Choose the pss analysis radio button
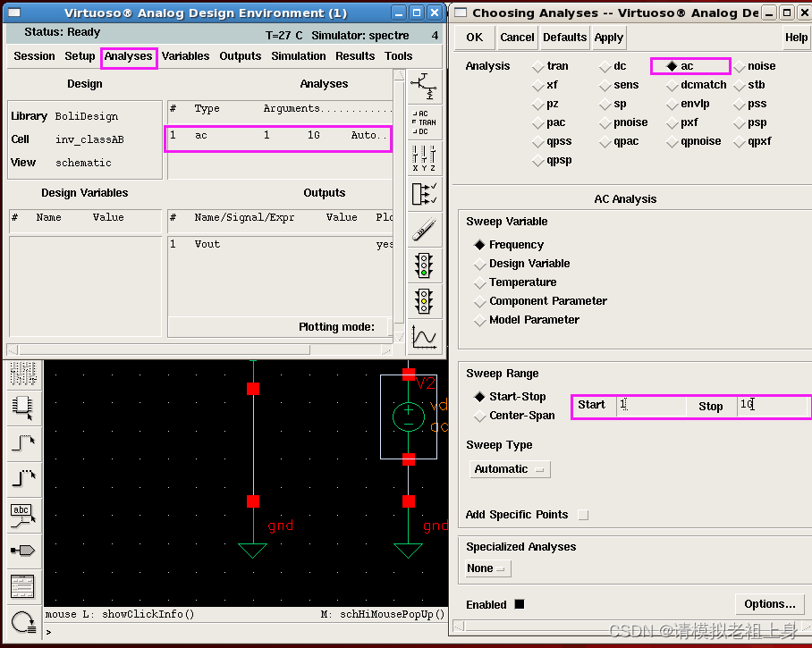The width and height of the screenshot is (812, 648). pos(740,104)
